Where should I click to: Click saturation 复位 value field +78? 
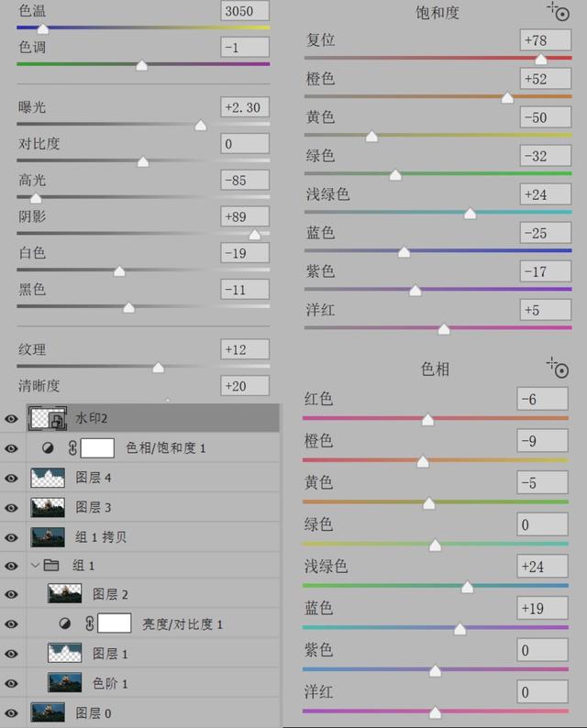coord(545,40)
